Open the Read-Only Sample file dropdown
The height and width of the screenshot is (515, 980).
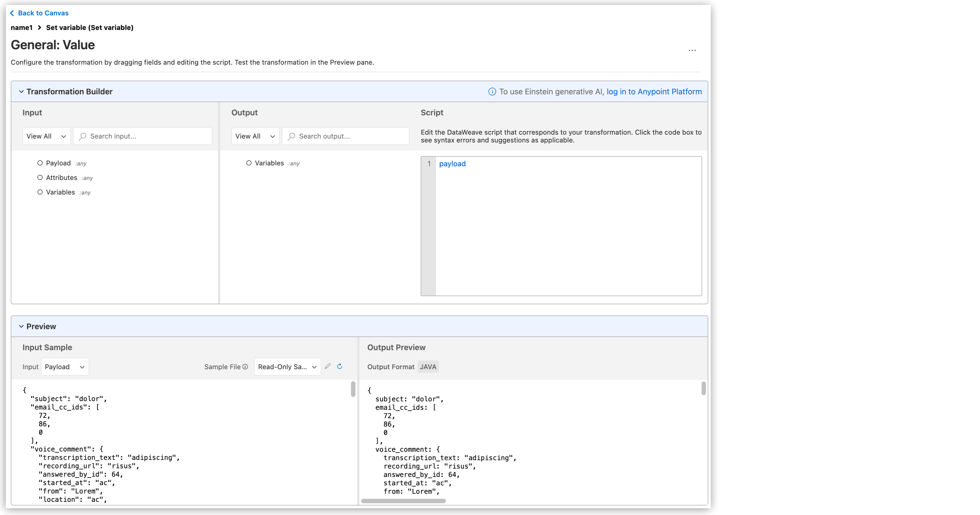tap(287, 367)
